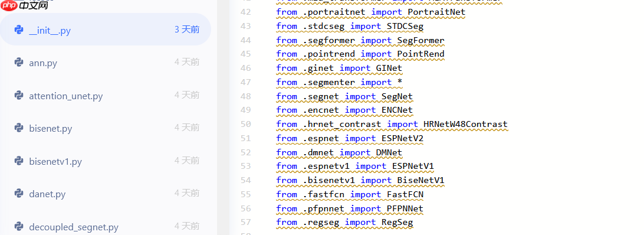Click the php中文网 logo
The width and height of the screenshot is (644, 235).
(x=24, y=5)
